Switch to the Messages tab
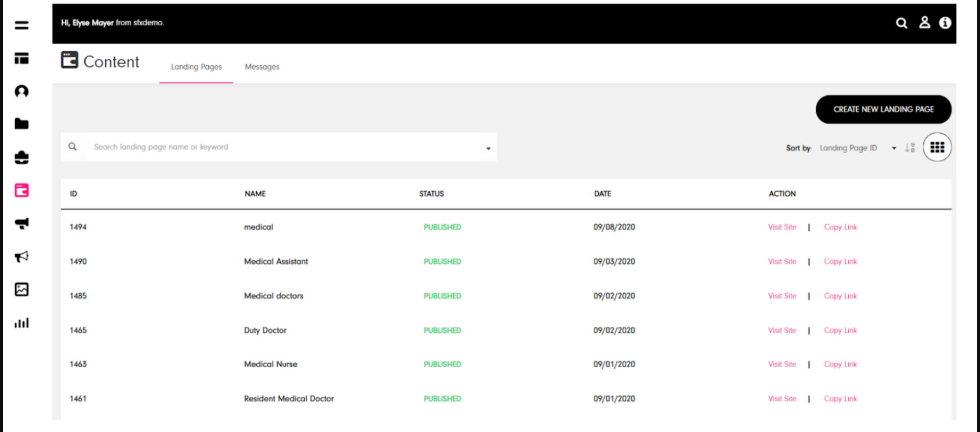The image size is (980, 432). (x=262, y=67)
